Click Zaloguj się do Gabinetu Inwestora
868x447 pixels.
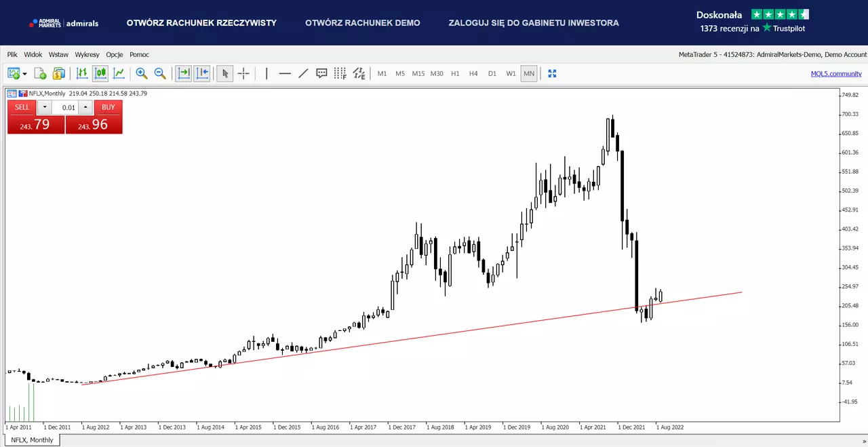point(534,23)
